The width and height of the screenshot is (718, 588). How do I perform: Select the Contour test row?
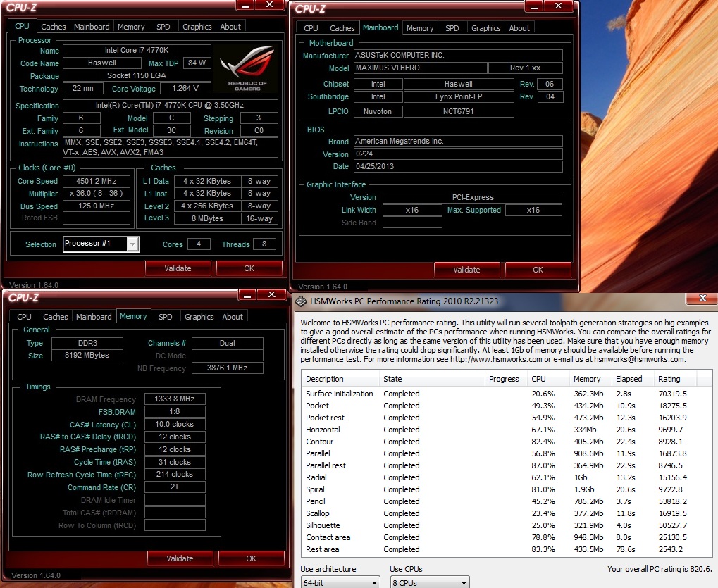506,442
